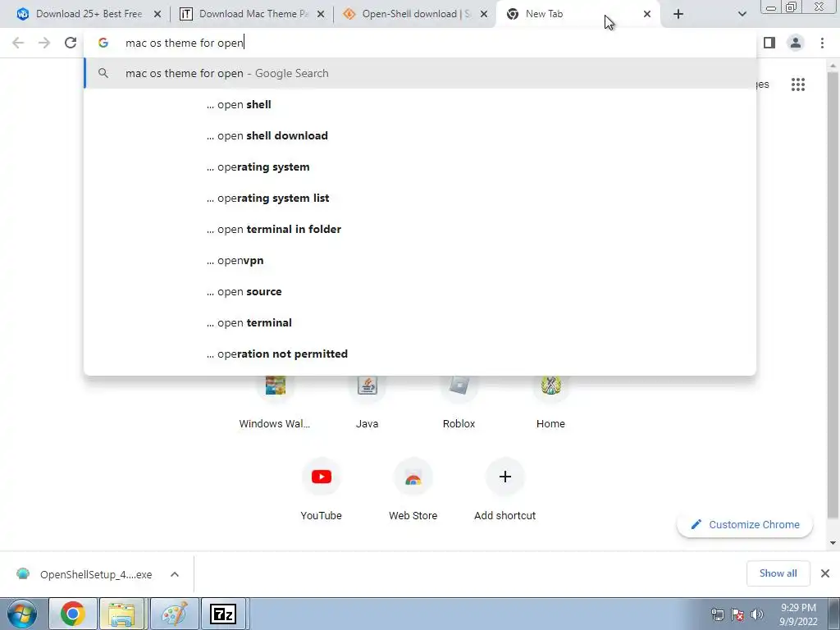Close the New Tab tab
This screenshot has width=840, height=630.
click(647, 14)
